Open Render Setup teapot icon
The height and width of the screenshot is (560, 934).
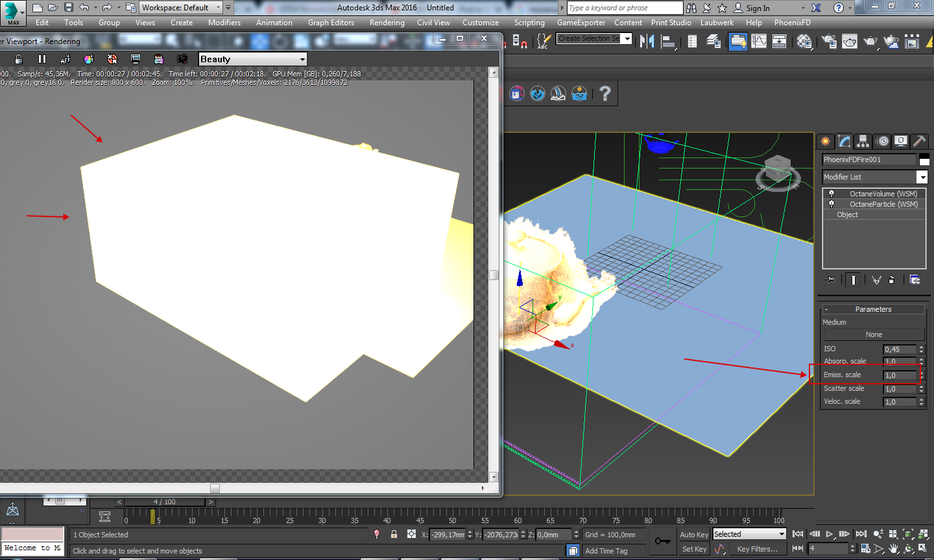(828, 41)
